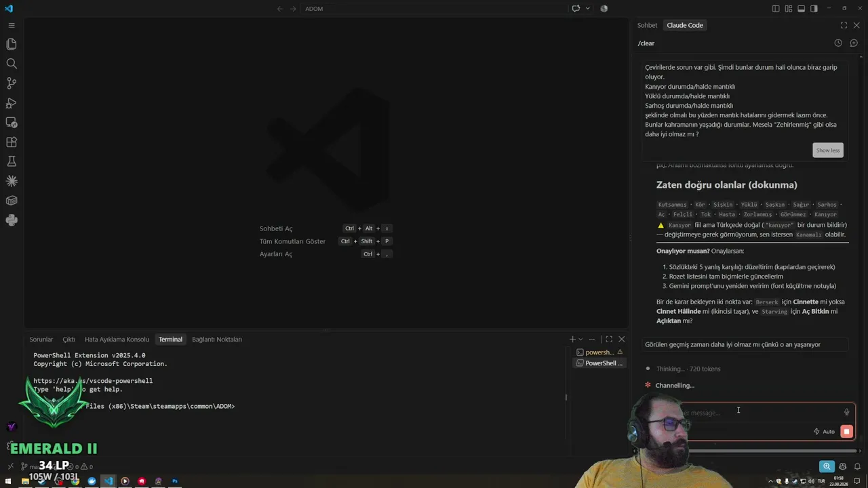
Task: Switch to the Claude Code tab
Action: (685, 25)
